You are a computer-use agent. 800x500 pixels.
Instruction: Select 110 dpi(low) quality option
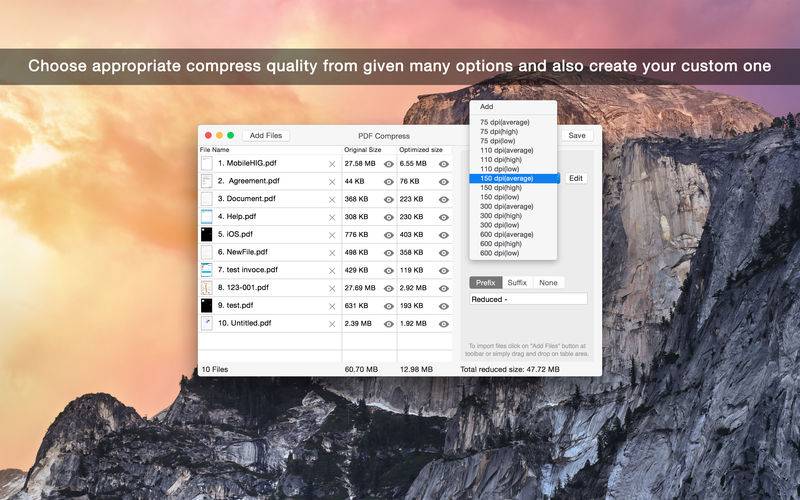pyautogui.click(x=513, y=169)
